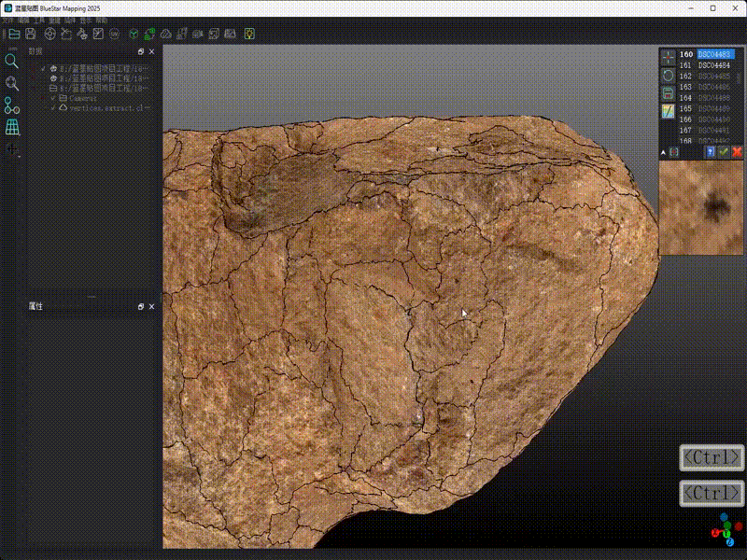
Task: Cancel with the red X button
Action: pyautogui.click(x=737, y=152)
